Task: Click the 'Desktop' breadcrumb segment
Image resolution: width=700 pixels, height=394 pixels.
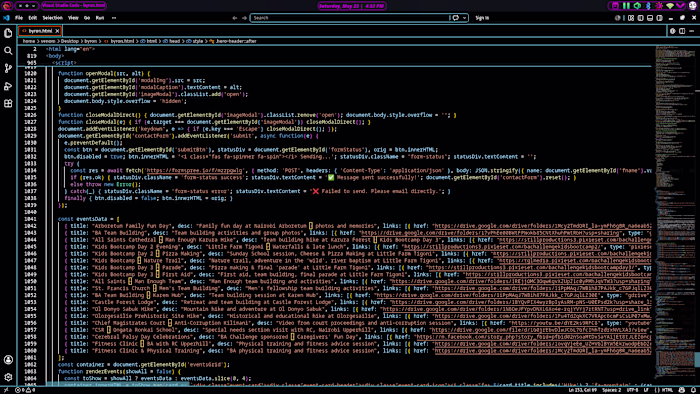Action: (x=69, y=41)
